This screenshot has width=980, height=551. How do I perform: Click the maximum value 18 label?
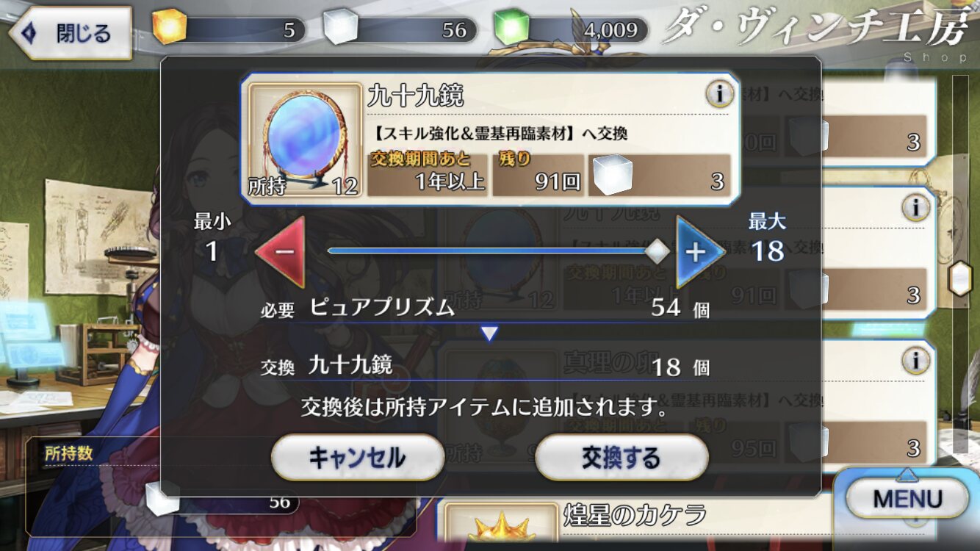767,251
